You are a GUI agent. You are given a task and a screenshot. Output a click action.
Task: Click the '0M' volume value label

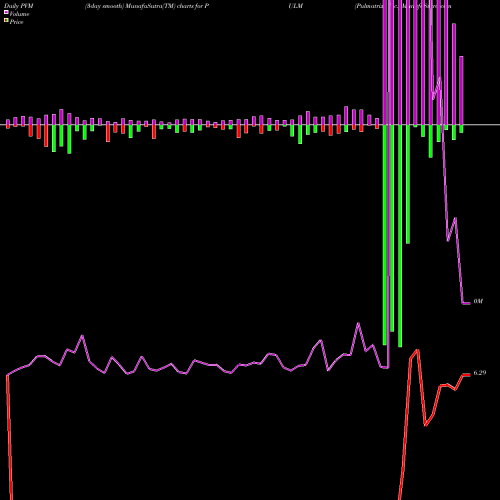[x=478, y=301]
